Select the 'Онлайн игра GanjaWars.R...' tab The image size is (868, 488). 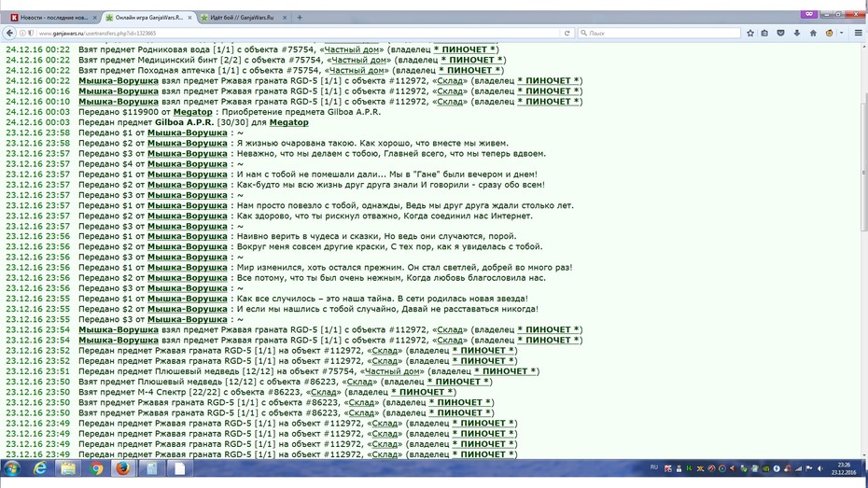149,18
